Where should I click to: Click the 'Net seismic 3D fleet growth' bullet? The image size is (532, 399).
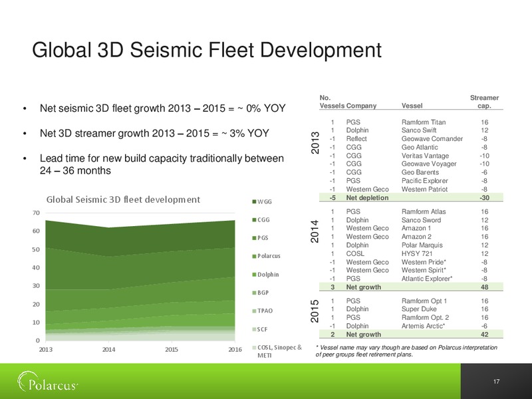tap(162, 108)
